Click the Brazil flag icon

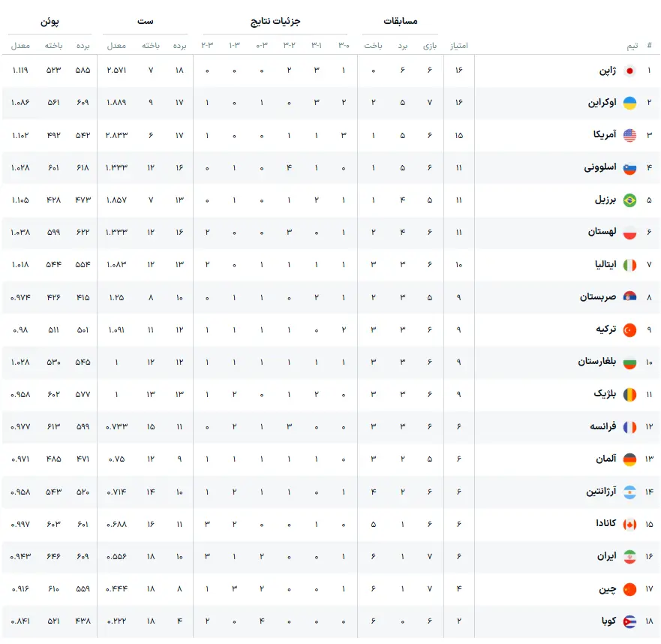tap(629, 200)
